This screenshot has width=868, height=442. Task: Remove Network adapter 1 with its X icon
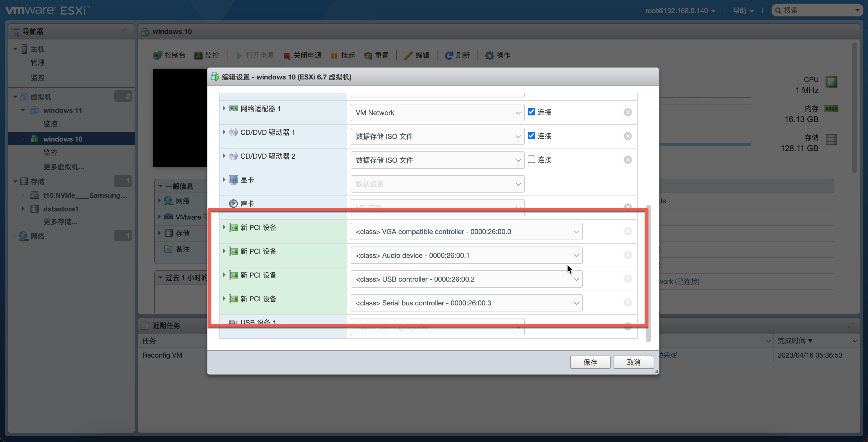pyautogui.click(x=628, y=112)
